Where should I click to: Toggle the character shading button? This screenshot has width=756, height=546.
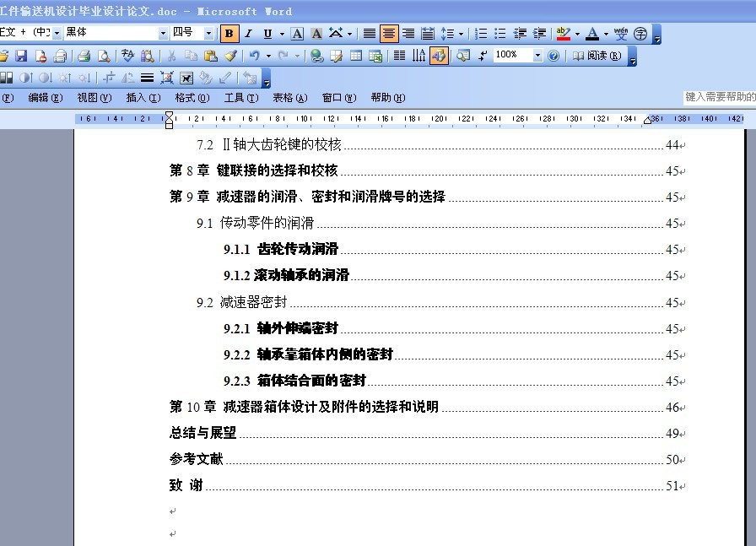pos(316,33)
